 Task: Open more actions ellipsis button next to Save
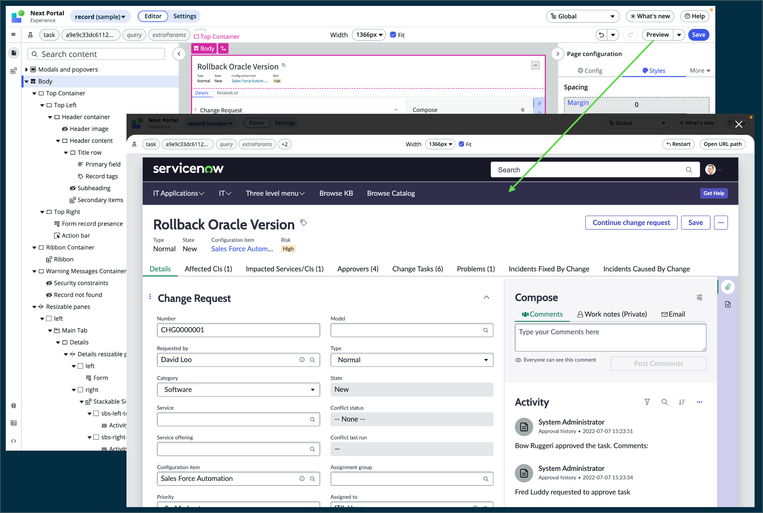point(721,222)
